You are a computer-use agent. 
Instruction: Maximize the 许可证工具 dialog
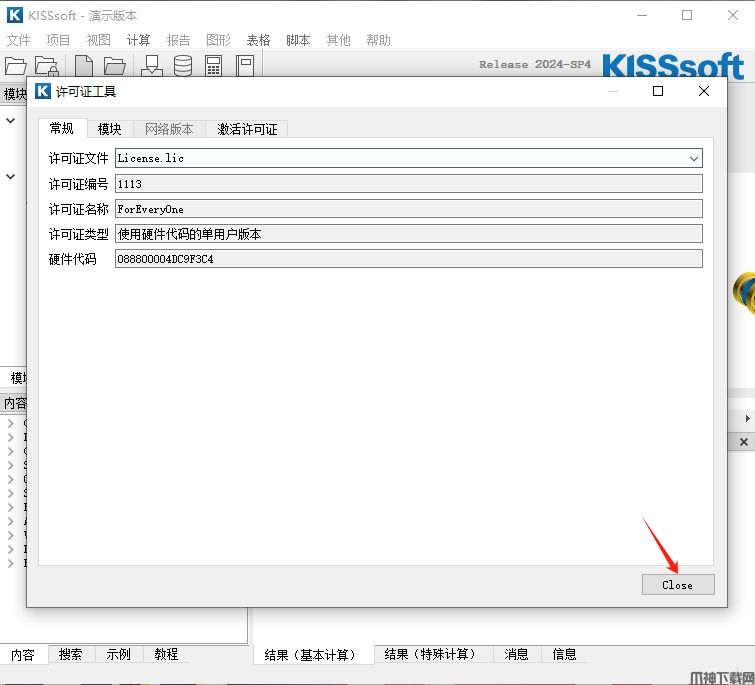pyautogui.click(x=658, y=91)
